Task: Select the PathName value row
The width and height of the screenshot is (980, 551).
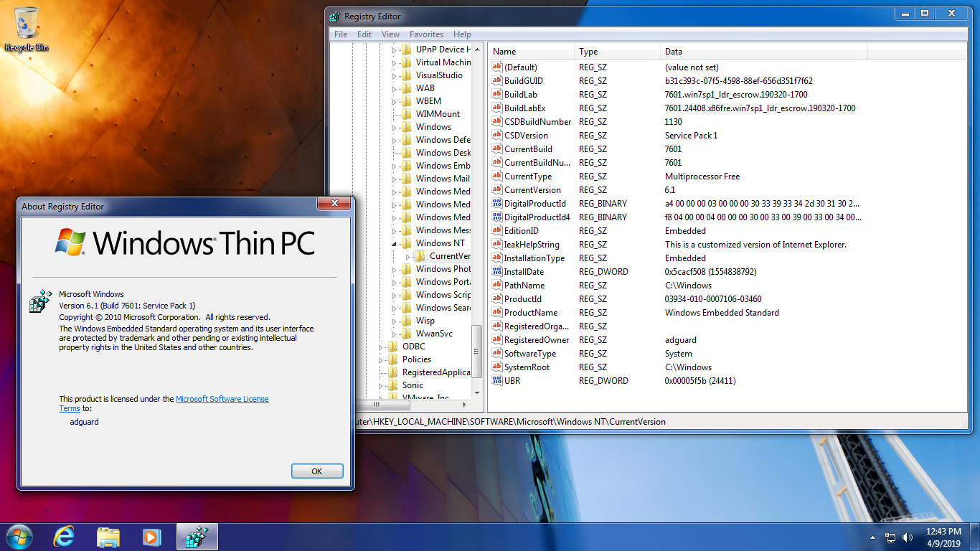Action: click(728, 285)
